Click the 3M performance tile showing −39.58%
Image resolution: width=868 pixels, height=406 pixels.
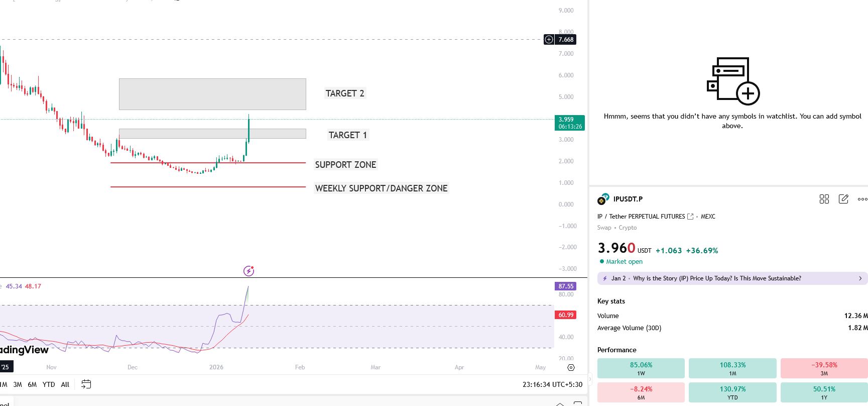coord(824,368)
